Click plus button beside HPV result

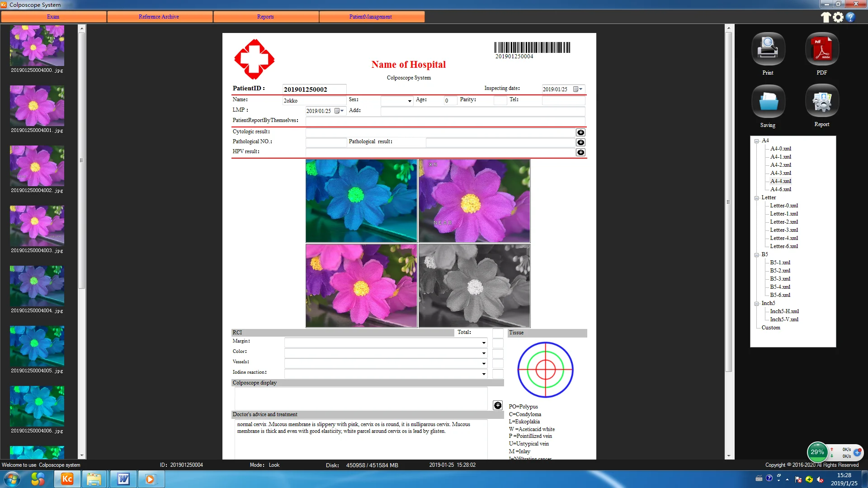point(580,152)
